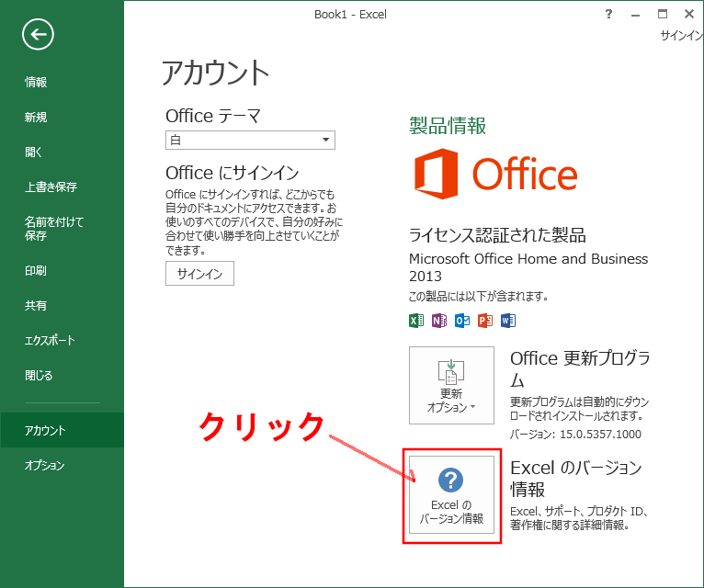The width and height of the screenshot is (704, 588).
Task: Click サインイン link at top right
Action: [x=682, y=36]
